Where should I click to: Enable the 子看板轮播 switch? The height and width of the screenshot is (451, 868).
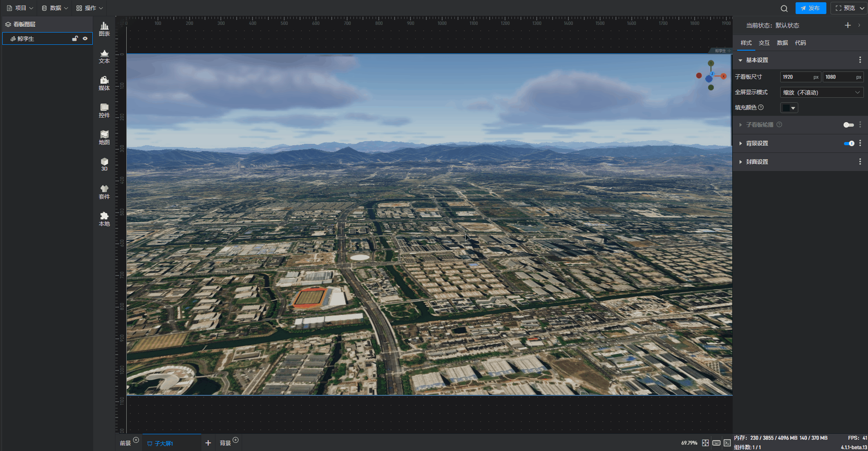point(849,125)
